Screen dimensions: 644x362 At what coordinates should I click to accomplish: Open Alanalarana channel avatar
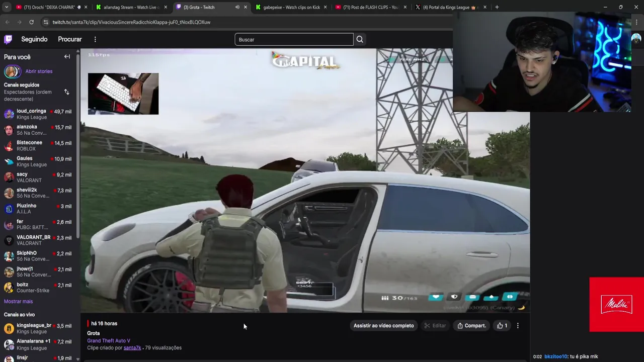pyautogui.click(x=9, y=344)
